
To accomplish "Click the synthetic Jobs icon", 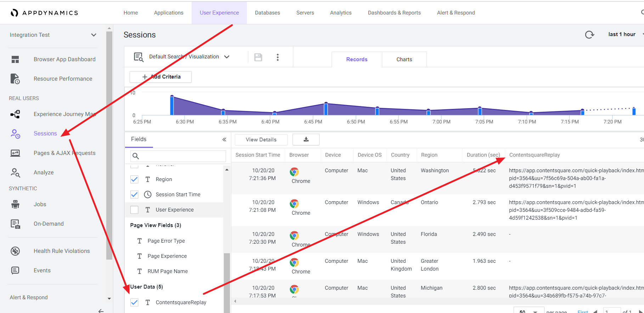I will coord(15,204).
